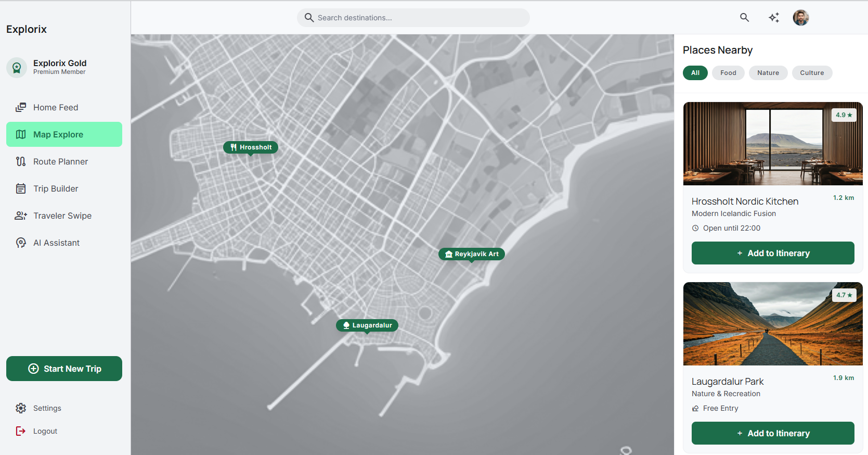Select the All filter chip
The height and width of the screenshot is (455, 868).
click(x=695, y=73)
